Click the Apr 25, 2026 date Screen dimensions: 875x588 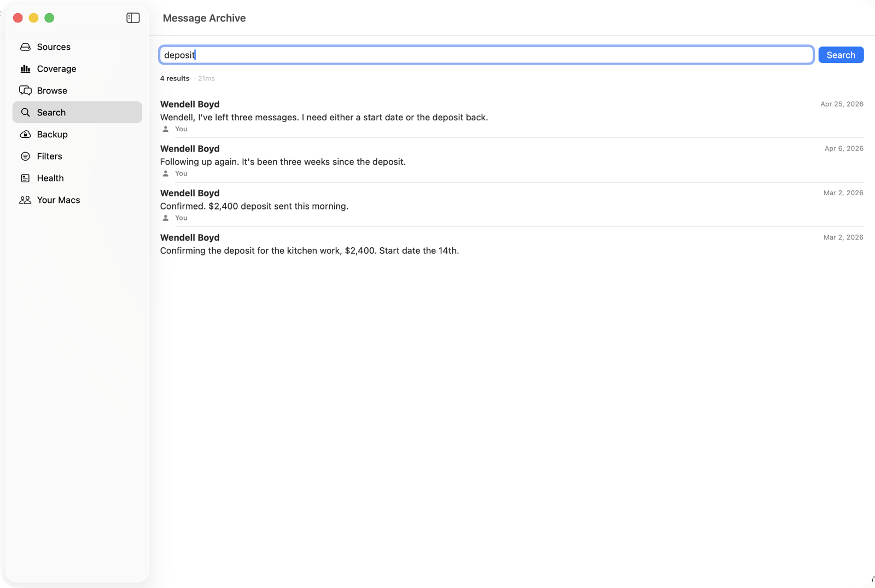842,104
